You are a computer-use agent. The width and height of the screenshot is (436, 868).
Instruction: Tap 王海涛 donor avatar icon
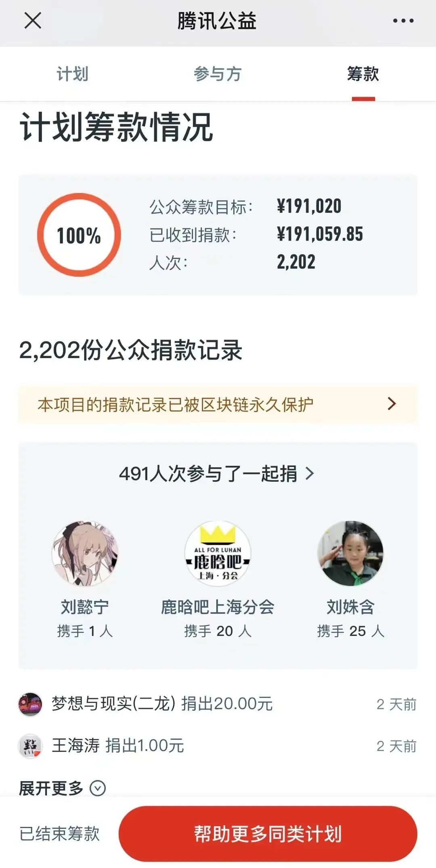30,746
